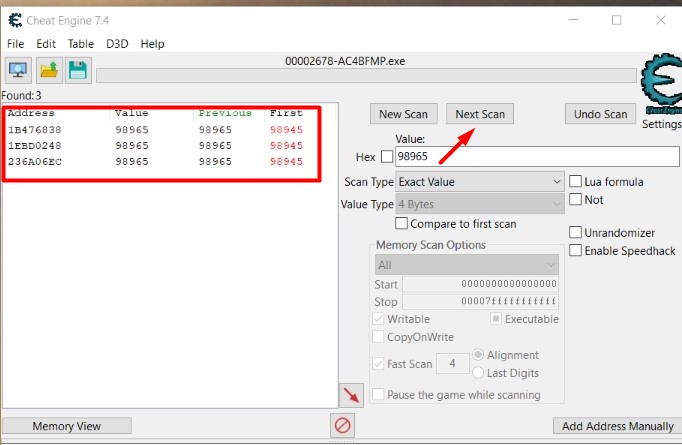
Task: Click the Cheat Engine title bar icon
Action: (x=15, y=20)
